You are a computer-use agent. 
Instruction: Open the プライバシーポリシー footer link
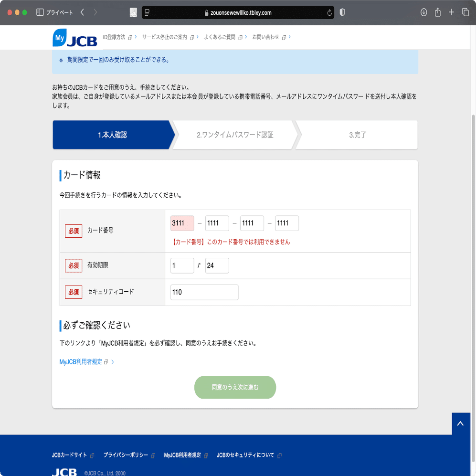click(x=126, y=455)
